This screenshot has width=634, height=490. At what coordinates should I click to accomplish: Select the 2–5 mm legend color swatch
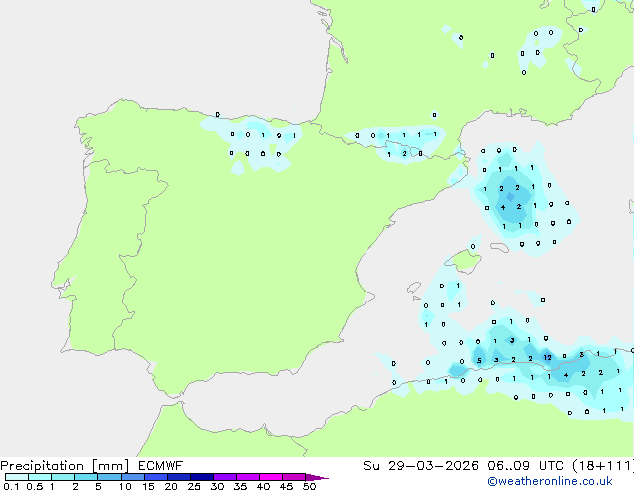[86, 477]
